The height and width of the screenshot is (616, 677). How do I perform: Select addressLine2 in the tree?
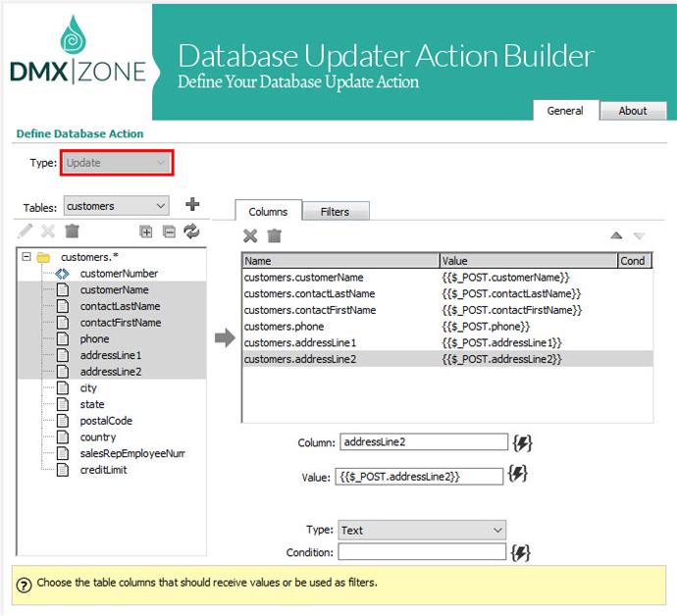pyautogui.click(x=111, y=372)
